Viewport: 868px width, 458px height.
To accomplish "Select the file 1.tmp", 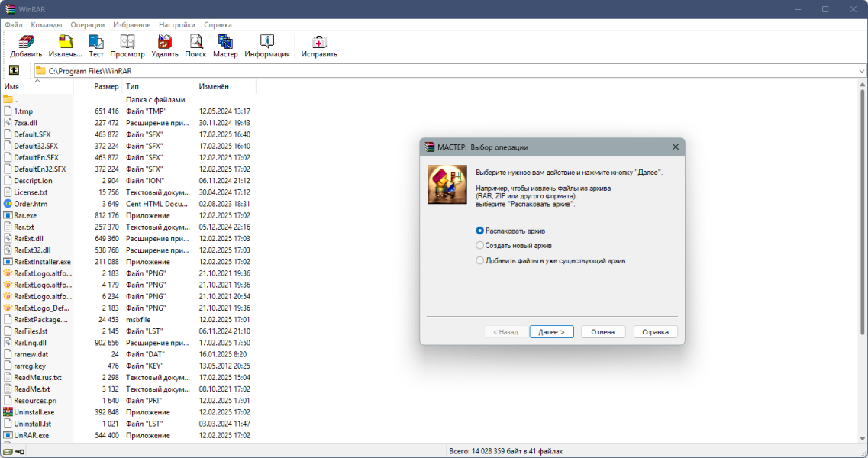I will [23, 111].
